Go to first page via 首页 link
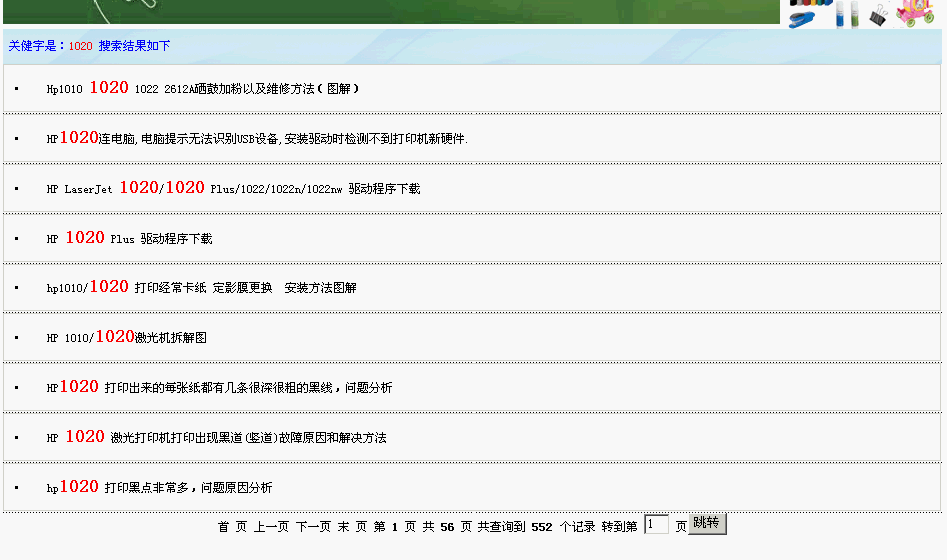This screenshot has width=947, height=560. (x=232, y=527)
